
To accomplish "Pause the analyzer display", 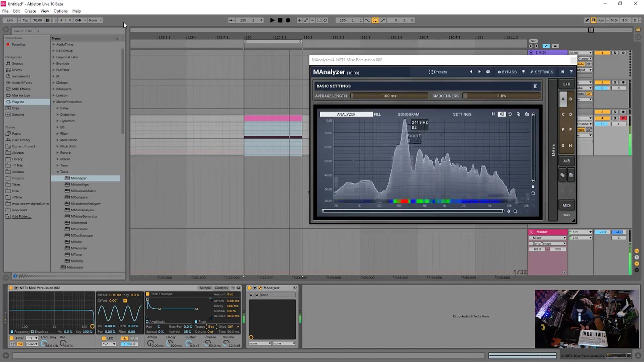I will (x=493, y=114).
